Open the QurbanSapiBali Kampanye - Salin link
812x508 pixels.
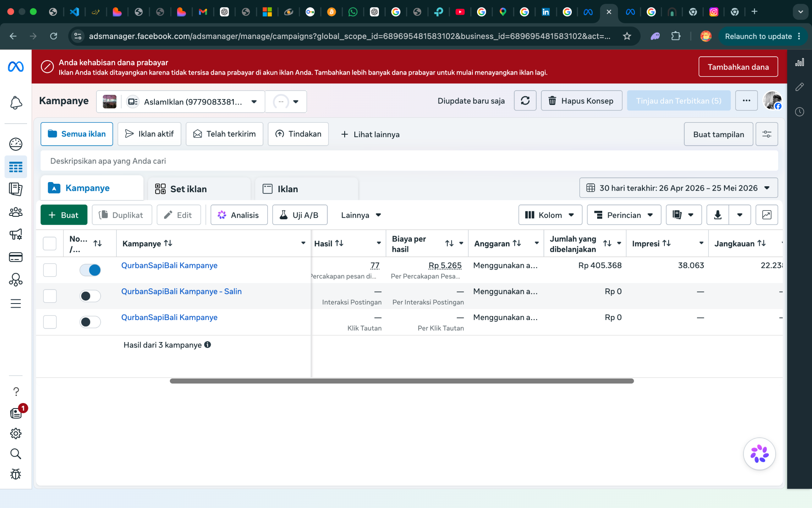pyautogui.click(x=181, y=291)
